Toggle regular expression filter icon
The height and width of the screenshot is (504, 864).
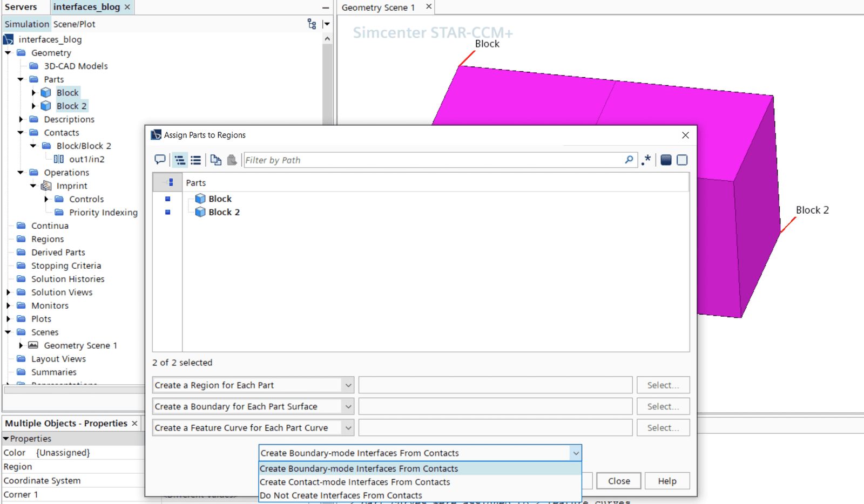pyautogui.click(x=646, y=160)
